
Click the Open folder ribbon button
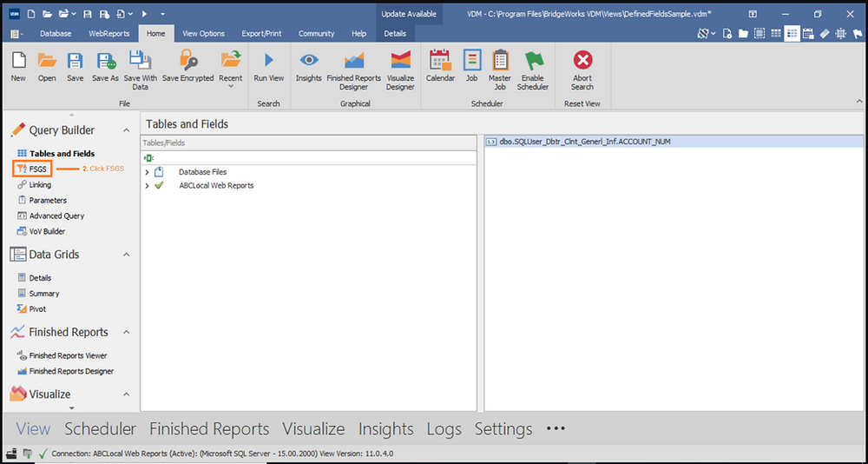[47, 67]
